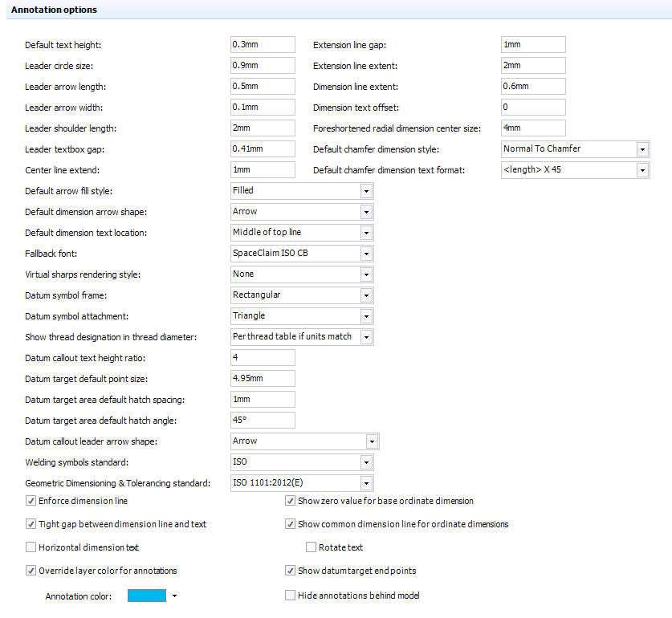Click the Default text height field
The height and width of the screenshot is (618, 672).
[x=263, y=45]
